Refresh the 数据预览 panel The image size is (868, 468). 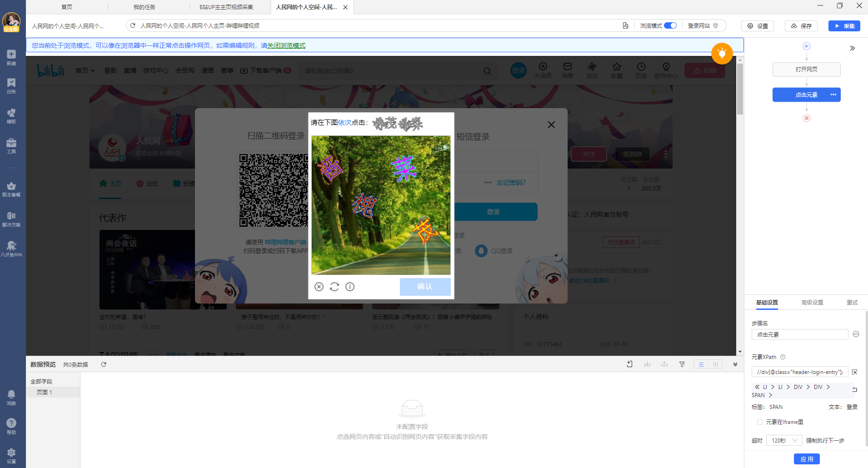104,364
